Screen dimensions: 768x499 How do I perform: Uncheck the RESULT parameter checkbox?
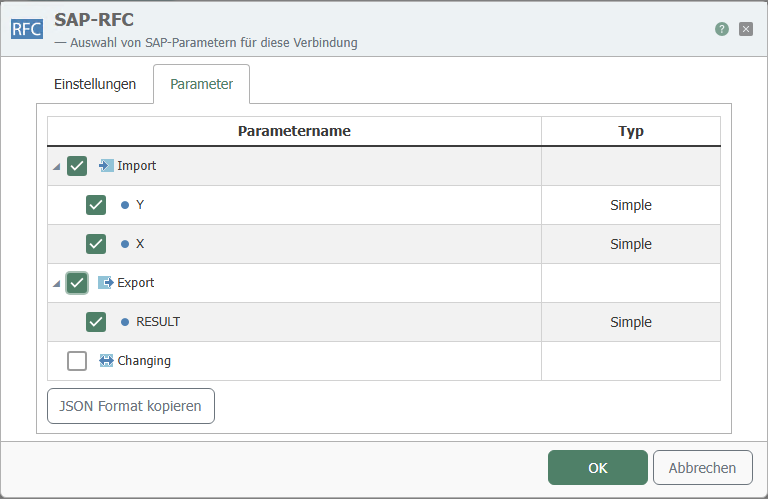pos(96,322)
